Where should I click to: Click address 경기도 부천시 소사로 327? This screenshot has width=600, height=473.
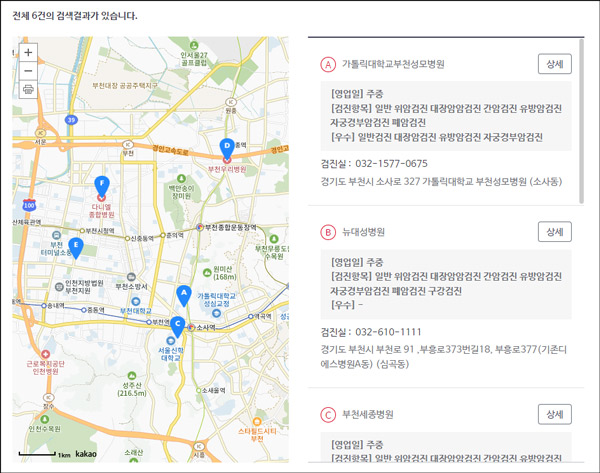click(441, 181)
